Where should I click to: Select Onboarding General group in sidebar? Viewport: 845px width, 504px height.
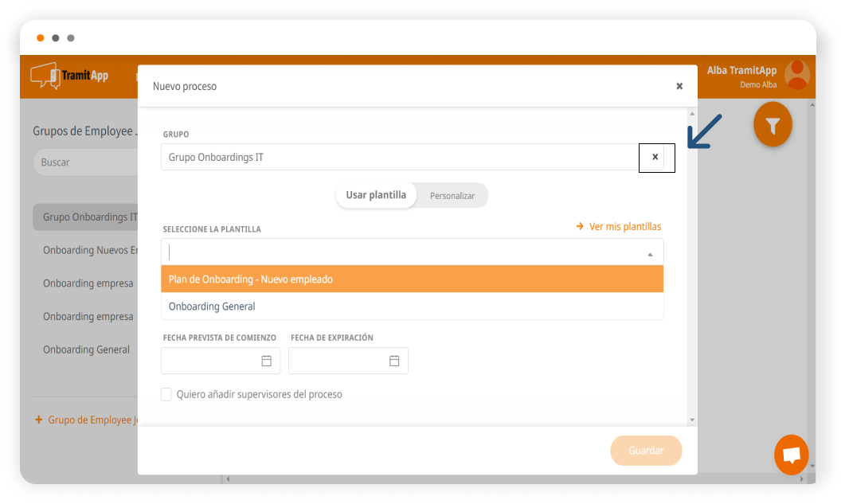pyautogui.click(x=86, y=350)
